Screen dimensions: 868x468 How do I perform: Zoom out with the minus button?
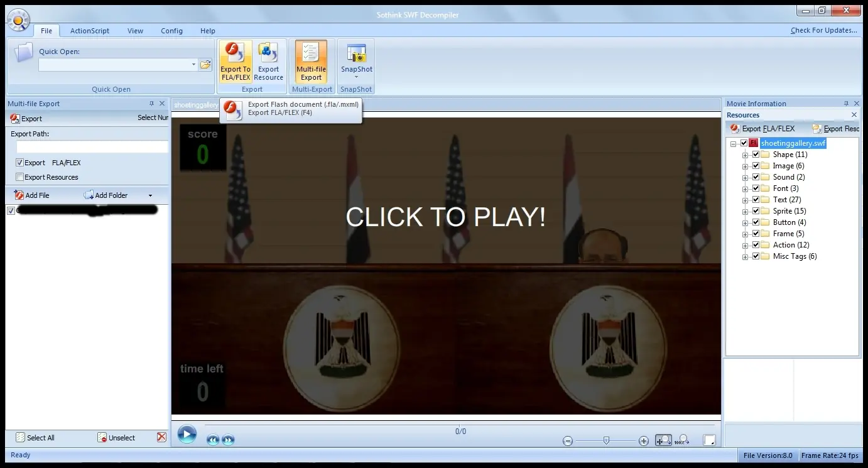click(x=568, y=441)
